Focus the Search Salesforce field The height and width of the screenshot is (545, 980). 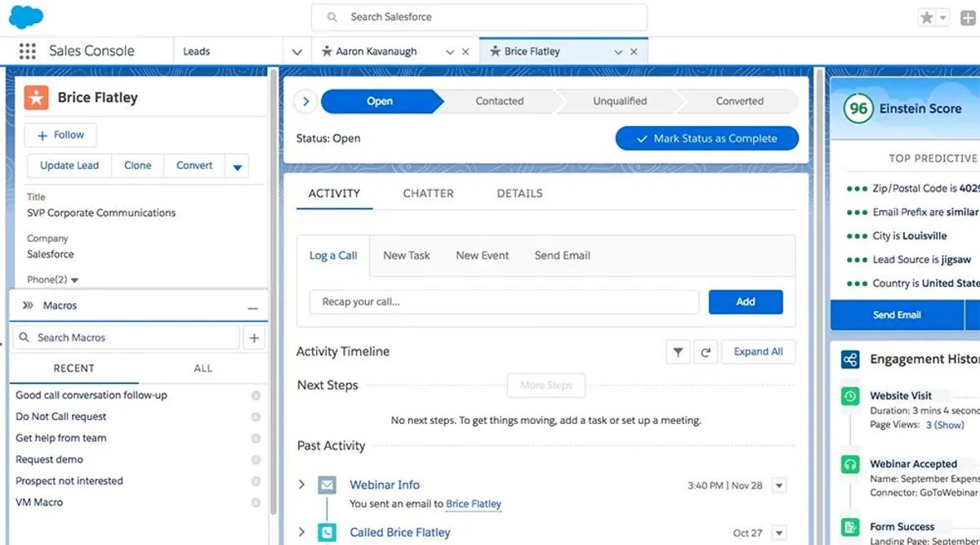click(479, 17)
